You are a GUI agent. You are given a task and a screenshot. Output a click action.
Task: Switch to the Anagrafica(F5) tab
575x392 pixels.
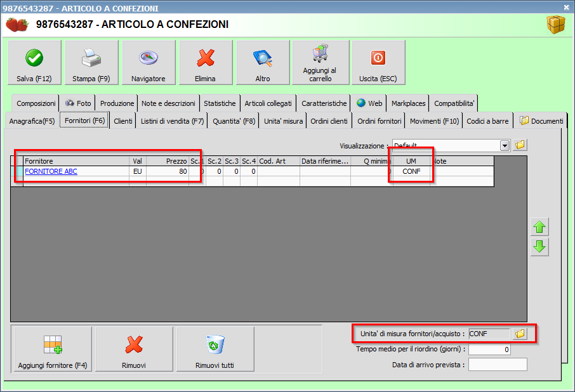coord(32,121)
